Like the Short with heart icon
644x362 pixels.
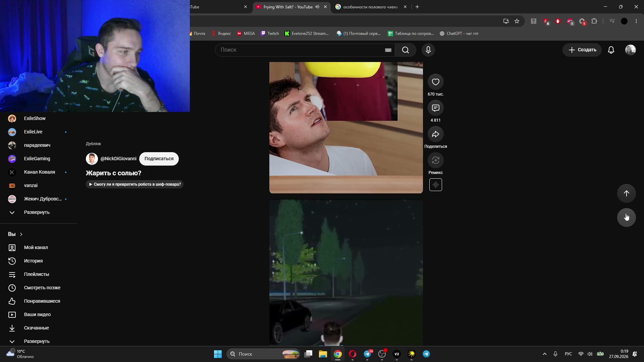(435, 82)
